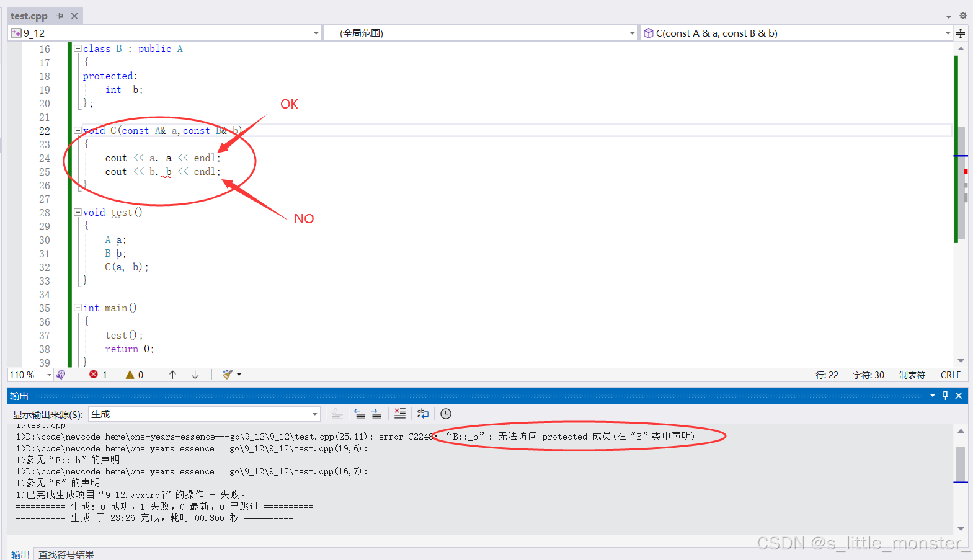Click the clock timestamp icon in output toolbar
The width and height of the screenshot is (973, 560).
pos(446,414)
